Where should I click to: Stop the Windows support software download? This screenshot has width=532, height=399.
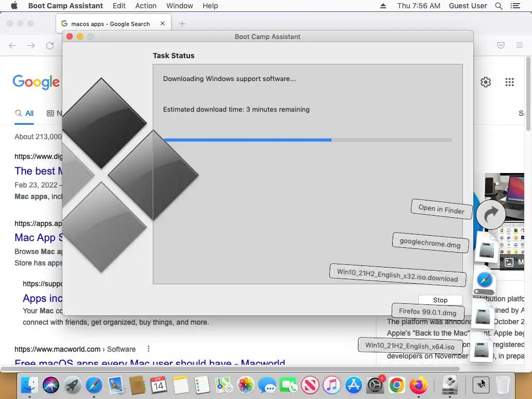[x=440, y=300]
